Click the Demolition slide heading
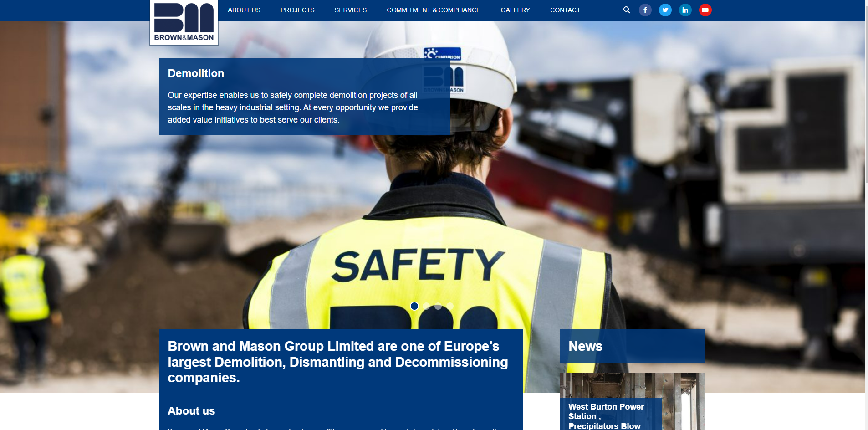This screenshot has height=430, width=868. pos(195,73)
